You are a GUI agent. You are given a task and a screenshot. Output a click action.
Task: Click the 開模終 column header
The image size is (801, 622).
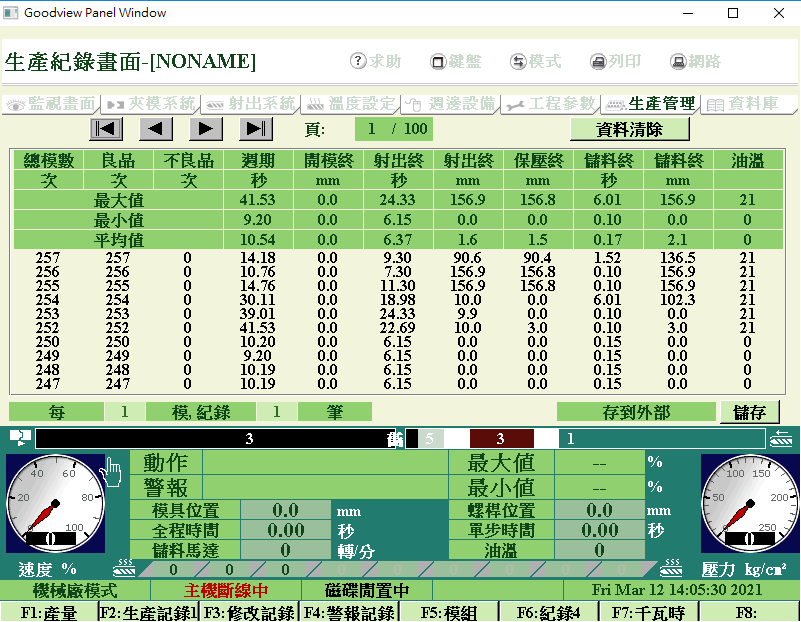(x=328, y=160)
